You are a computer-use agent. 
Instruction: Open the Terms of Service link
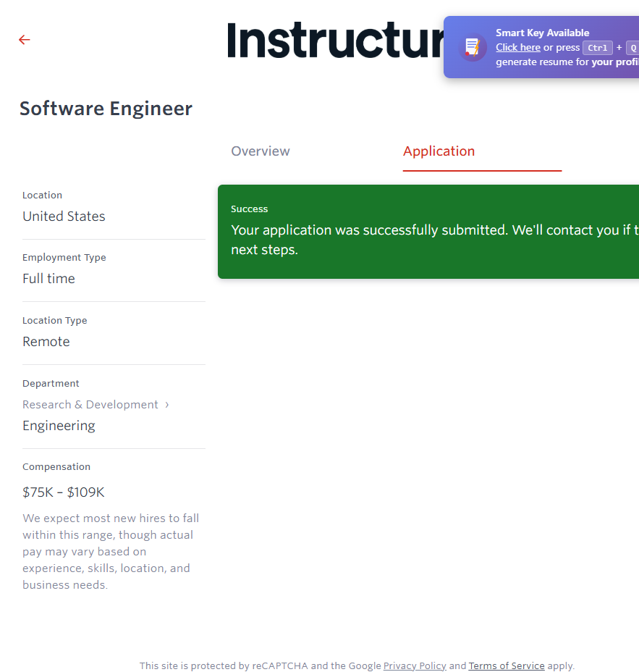click(507, 666)
